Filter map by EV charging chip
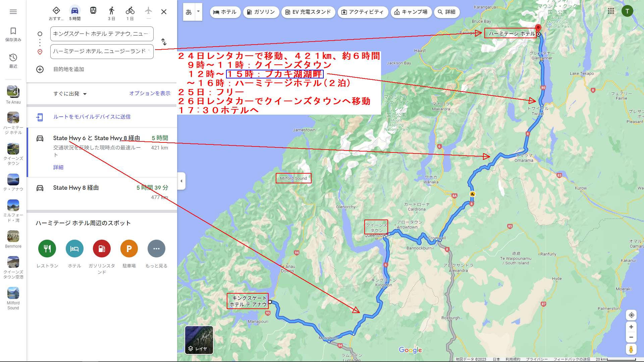The height and width of the screenshot is (362, 644). (308, 12)
